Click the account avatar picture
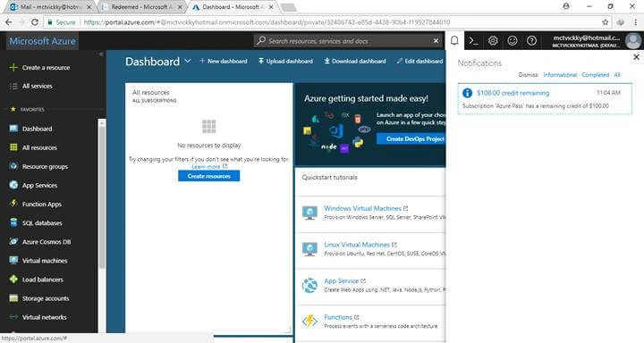644x343 pixels. click(x=633, y=40)
